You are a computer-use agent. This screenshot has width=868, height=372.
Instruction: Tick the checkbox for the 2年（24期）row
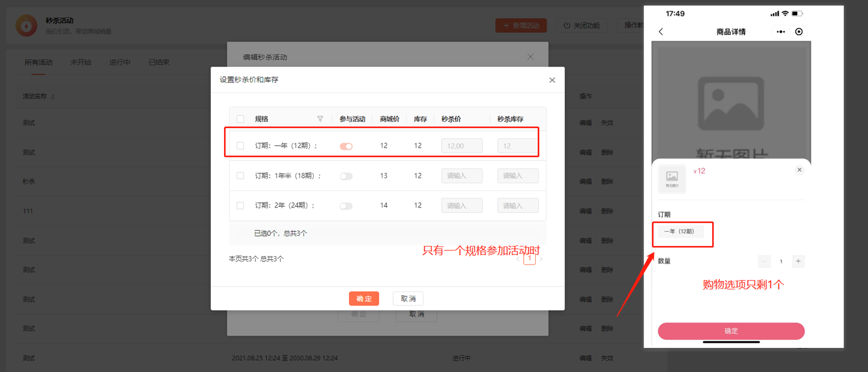pos(241,206)
